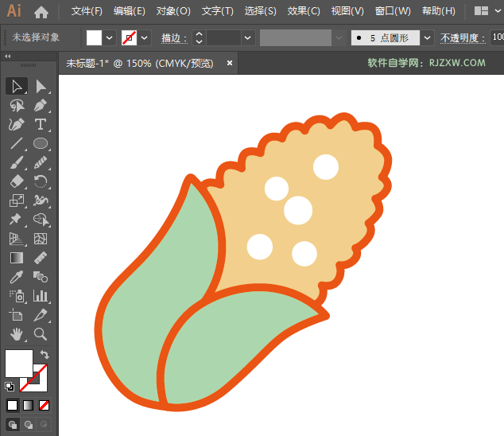504x436 pixels.
Task: Click the 不透明度 opacity label
Action: pyautogui.click(x=461, y=37)
